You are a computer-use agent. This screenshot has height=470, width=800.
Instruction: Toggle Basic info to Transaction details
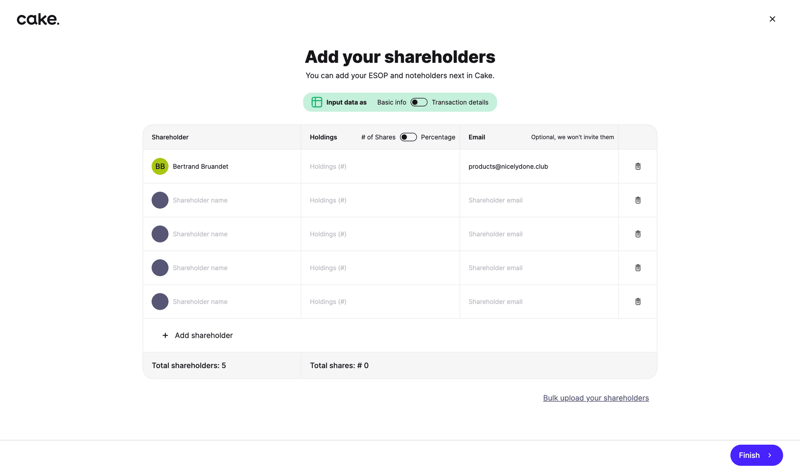point(419,102)
